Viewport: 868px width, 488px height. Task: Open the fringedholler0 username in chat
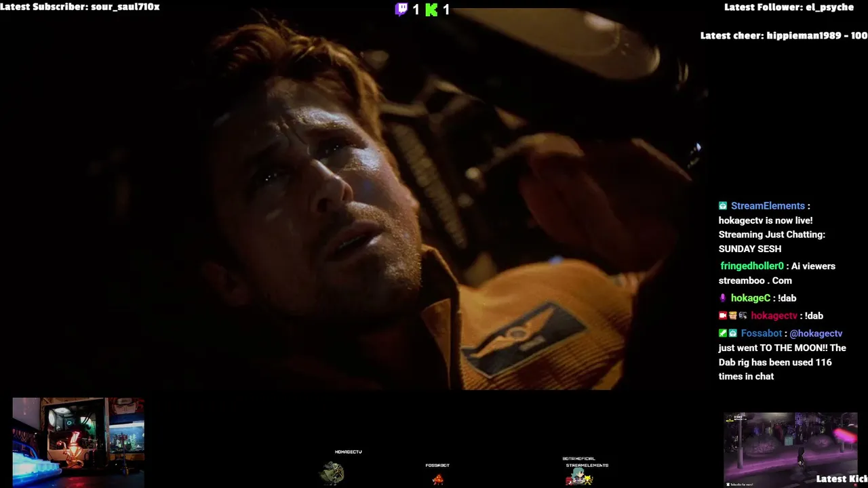(x=752, y=266)
